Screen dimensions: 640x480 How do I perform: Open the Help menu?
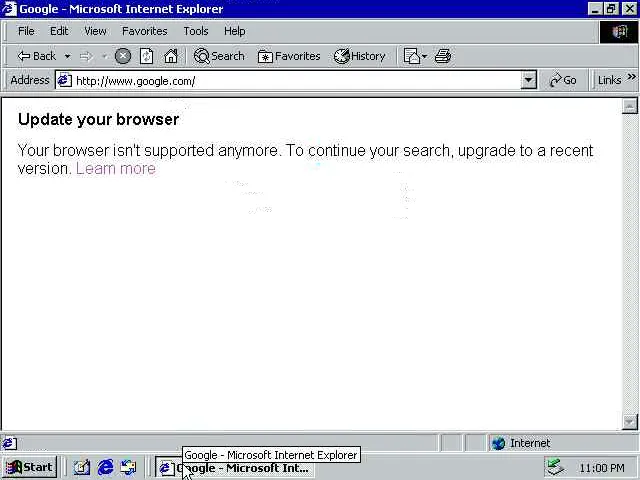pos(235,31)
